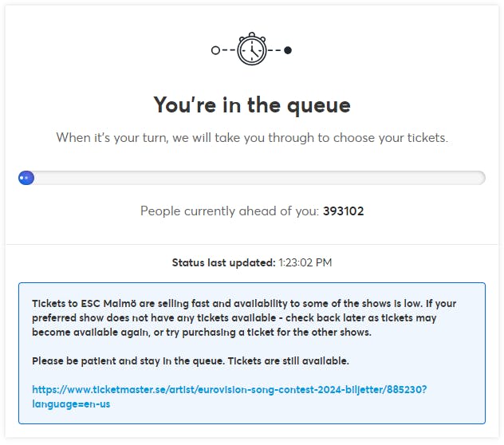This screenshot has height=445, width=504.
Task: Click the hollow circle left of stopwatch
Action: click(215, 50)
